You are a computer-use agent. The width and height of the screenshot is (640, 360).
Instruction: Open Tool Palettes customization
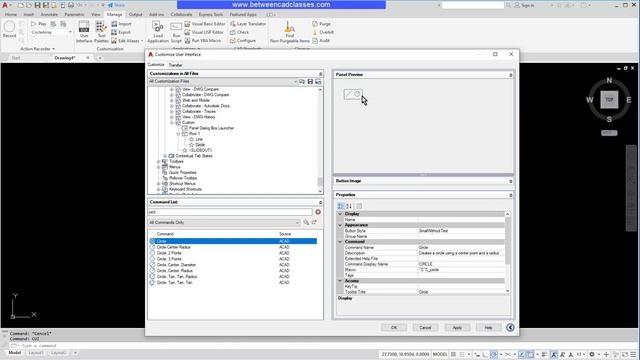(101, 32)
